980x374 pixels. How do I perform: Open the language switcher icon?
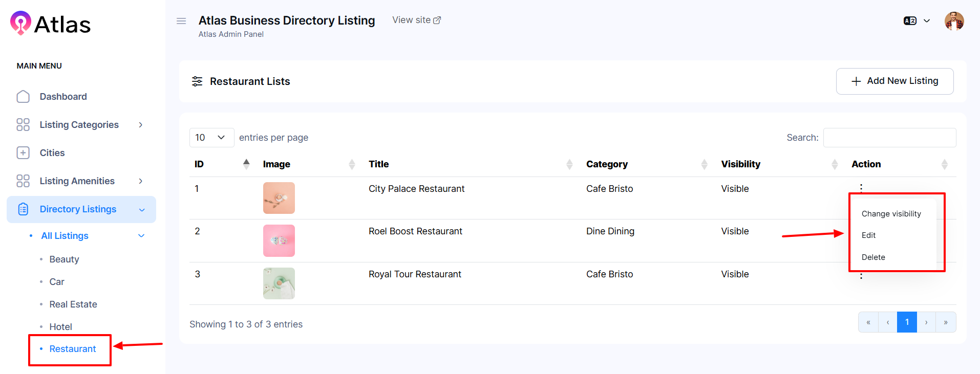point(910,21)
